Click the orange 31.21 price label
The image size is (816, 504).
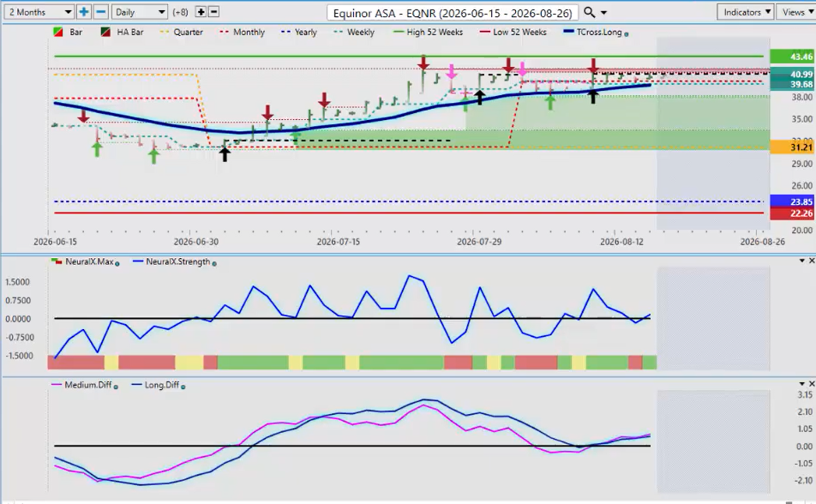791,147
